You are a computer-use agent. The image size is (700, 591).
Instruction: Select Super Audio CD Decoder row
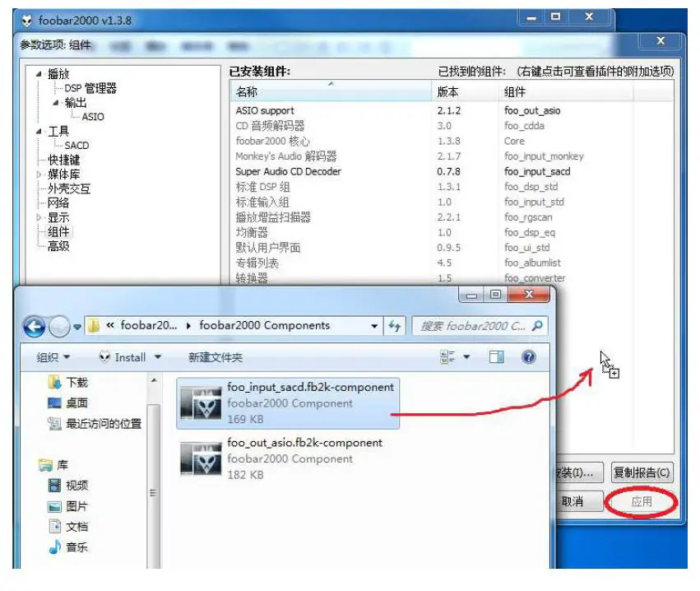pyautogui.click(x=452, y=171)
